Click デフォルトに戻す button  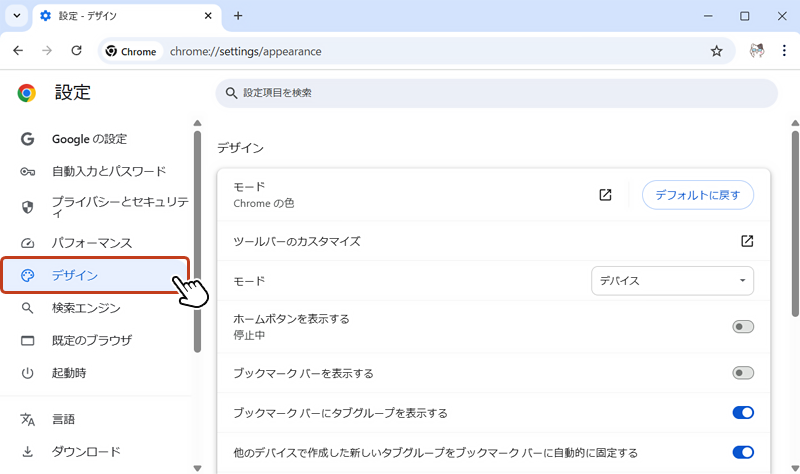(697, 195)
